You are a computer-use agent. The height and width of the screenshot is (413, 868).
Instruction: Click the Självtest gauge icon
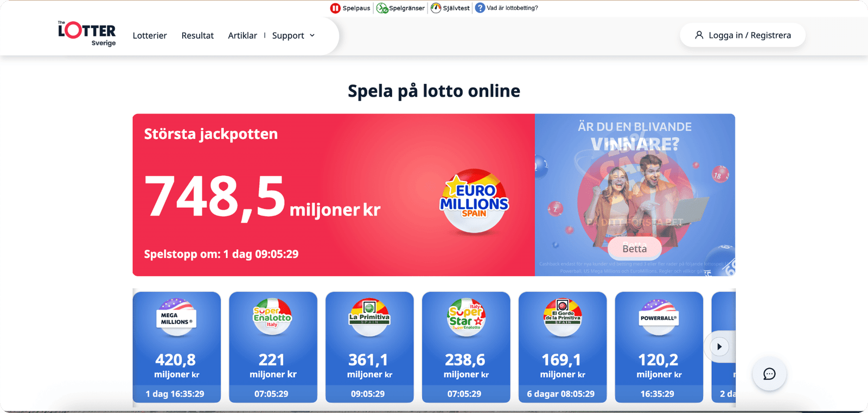point(436,8)
